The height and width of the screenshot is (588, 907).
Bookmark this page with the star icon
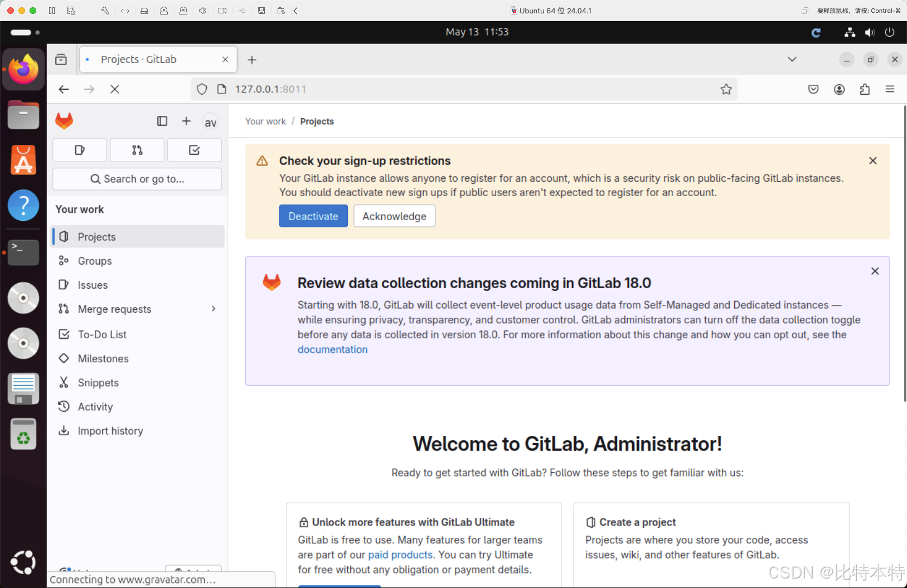[x=726, y=89]
